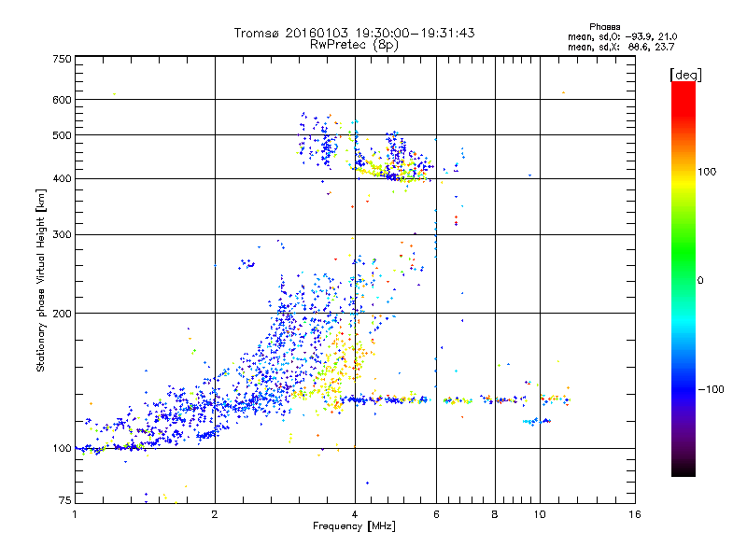Click the '[deg]' colorbar unit label
This screenshot has height=560, width=747.
tap(685, 75)
